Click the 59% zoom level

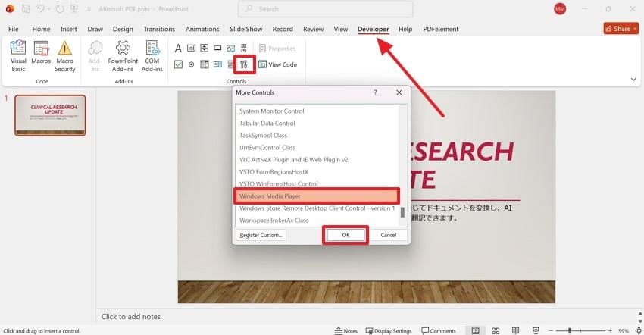tap(624, 331)
